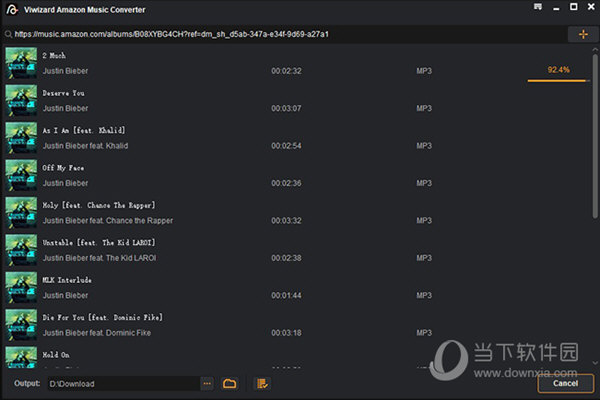The image size is (600, 400).
Task: Click duration 00:02:54 of As I Am
Action: (x=286, y=146)
